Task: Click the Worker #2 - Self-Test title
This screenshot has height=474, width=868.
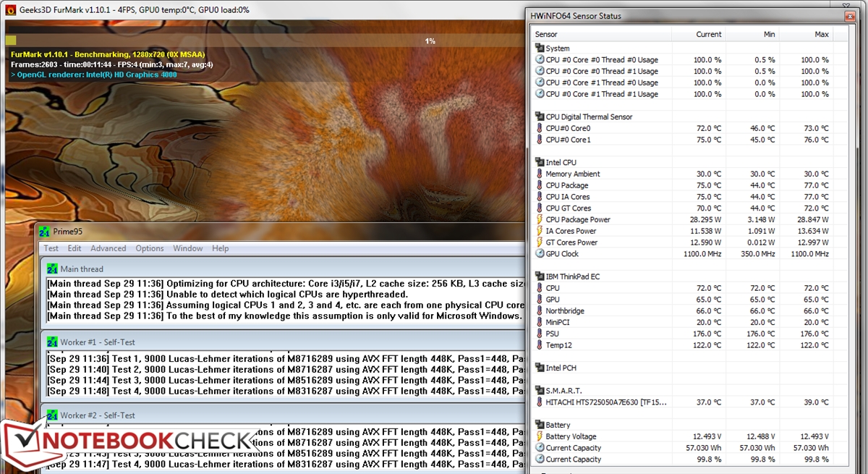Action: pyautogui.click(x=98, y=415)
